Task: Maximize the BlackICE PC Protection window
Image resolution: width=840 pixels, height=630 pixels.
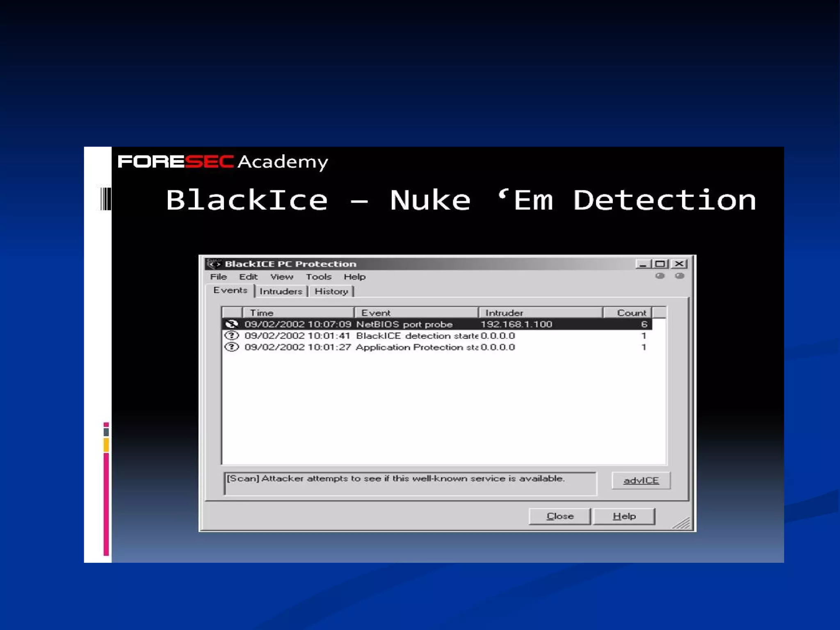Action: point(660,264)
